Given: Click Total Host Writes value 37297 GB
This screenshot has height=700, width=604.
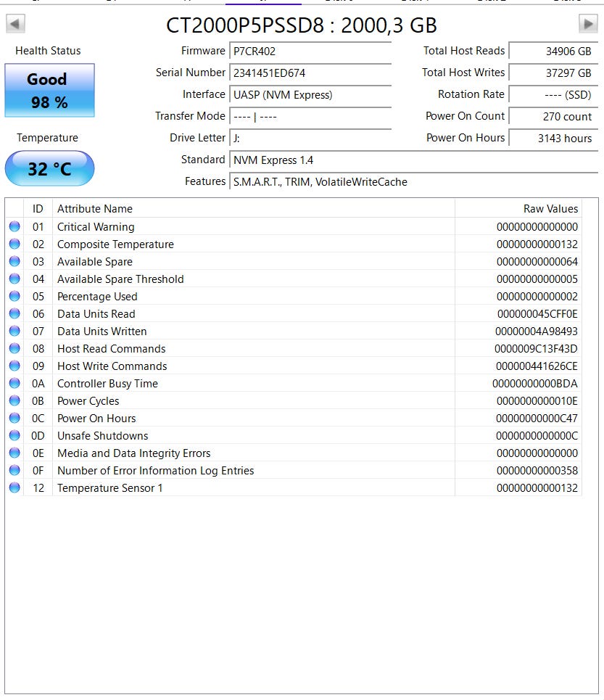Looking at the screenshot, I should pos(553,73).
